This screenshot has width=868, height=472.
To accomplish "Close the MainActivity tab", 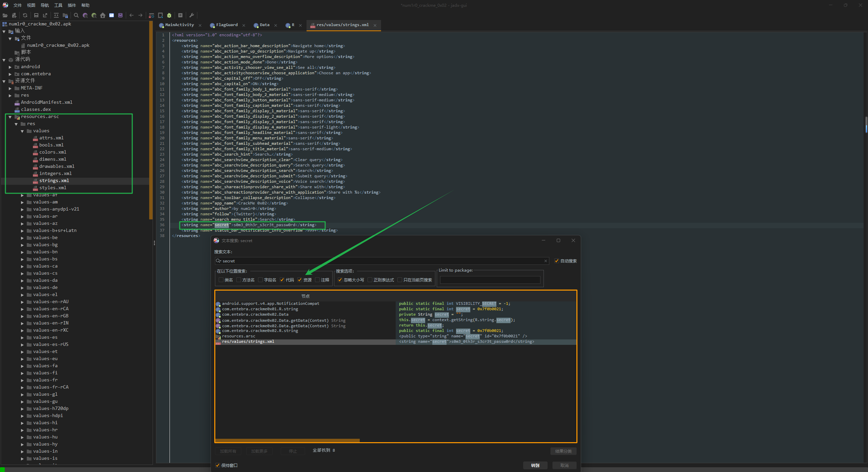I will pos(200,25).
